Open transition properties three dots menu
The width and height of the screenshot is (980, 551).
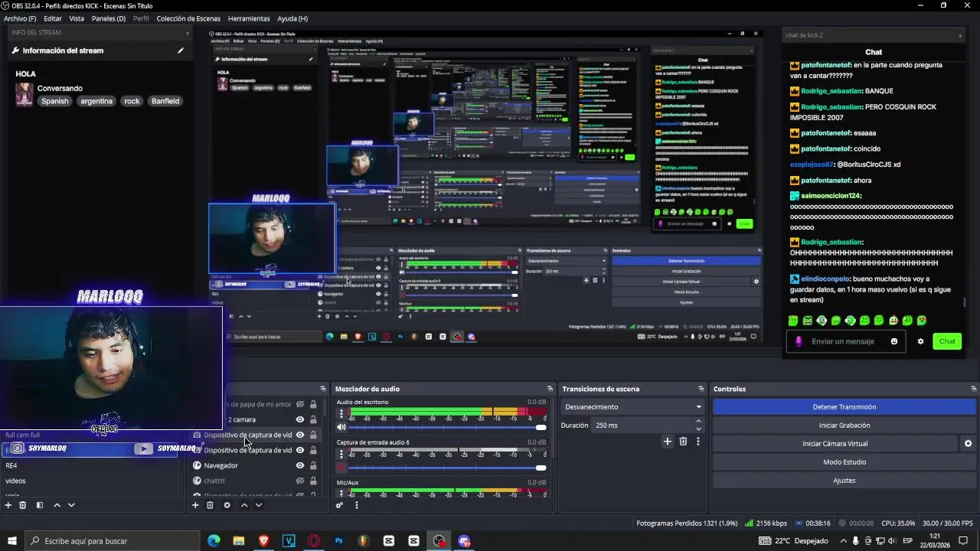click(697, 442)
